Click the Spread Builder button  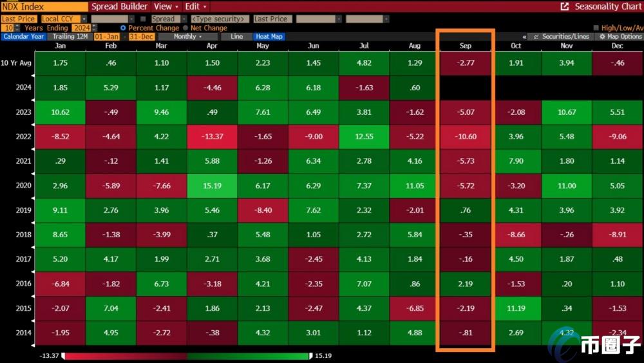tap(119, 6)
